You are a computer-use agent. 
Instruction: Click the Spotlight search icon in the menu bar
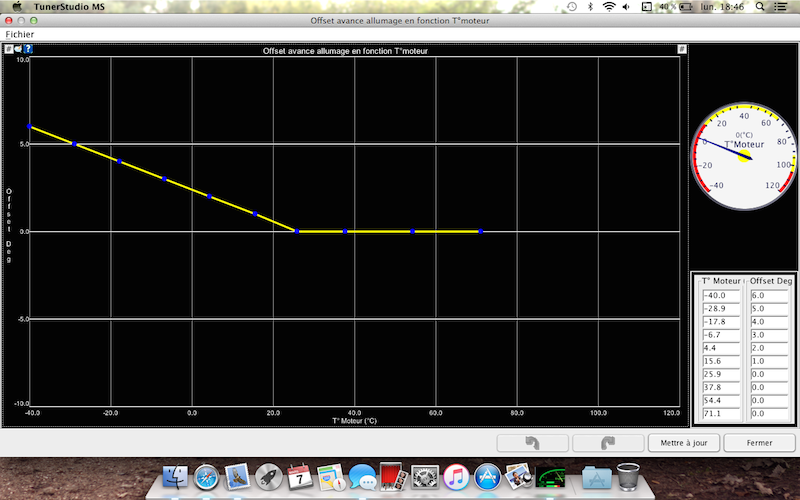[x=760, y=7]
